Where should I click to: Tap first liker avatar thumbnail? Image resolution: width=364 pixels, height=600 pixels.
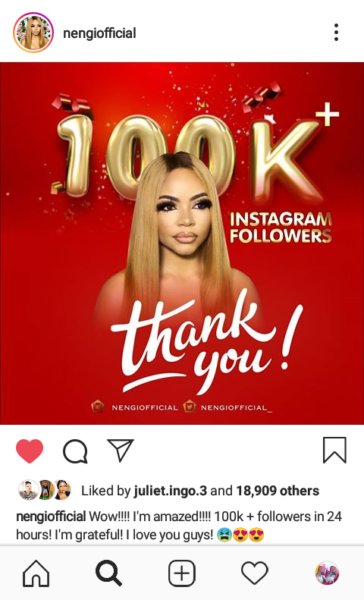(28, 490)
